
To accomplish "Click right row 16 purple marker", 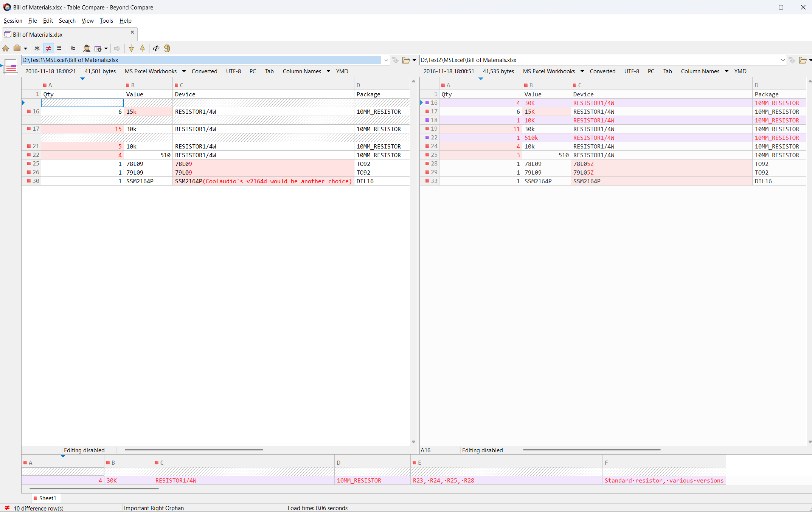I will pos(427,103).
